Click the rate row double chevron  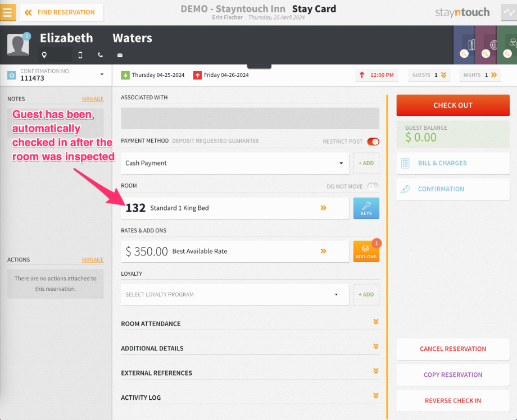click(324, 251)
